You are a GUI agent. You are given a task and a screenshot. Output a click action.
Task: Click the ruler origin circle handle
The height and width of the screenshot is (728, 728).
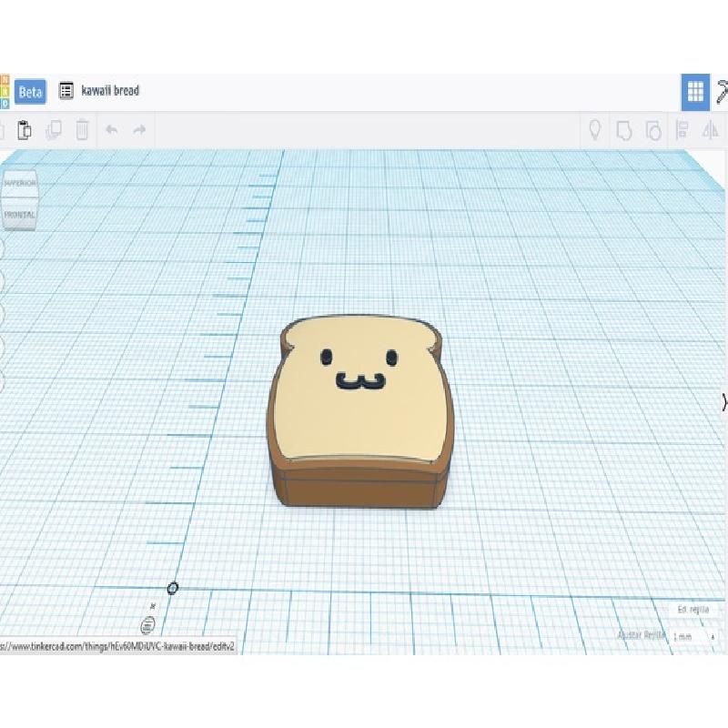coord(172,588)
